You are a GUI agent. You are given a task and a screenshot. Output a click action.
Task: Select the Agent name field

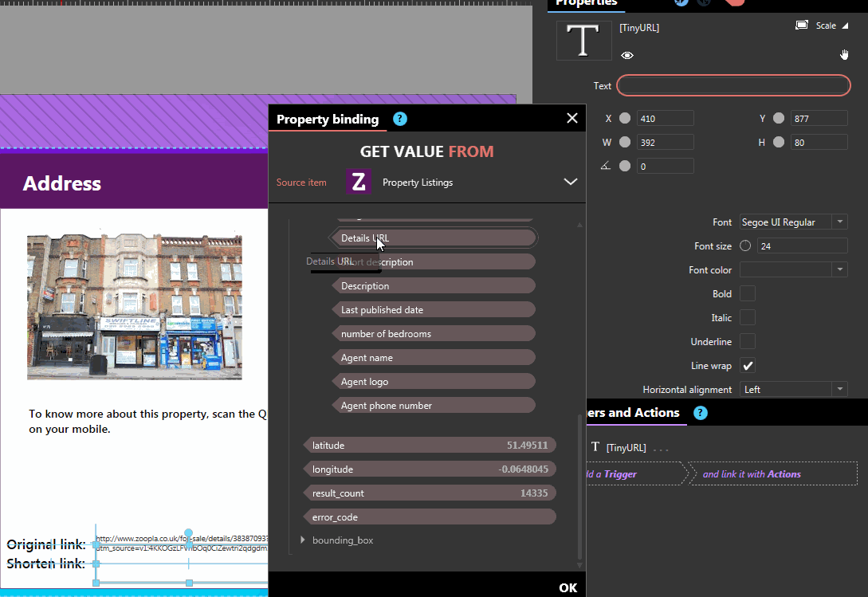point(434,358)
